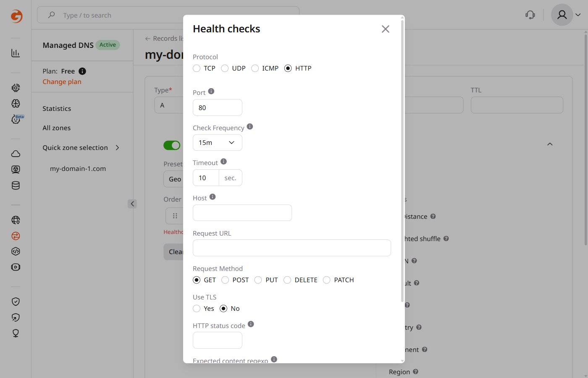Open the database storage sidebar icon

pyautogui.click(x=16, y=186)
